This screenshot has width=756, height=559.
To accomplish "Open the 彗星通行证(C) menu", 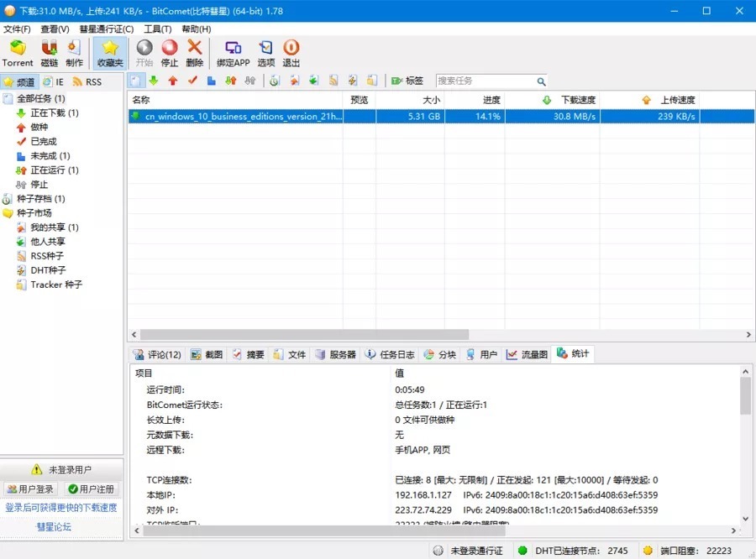I will point(106,29).
